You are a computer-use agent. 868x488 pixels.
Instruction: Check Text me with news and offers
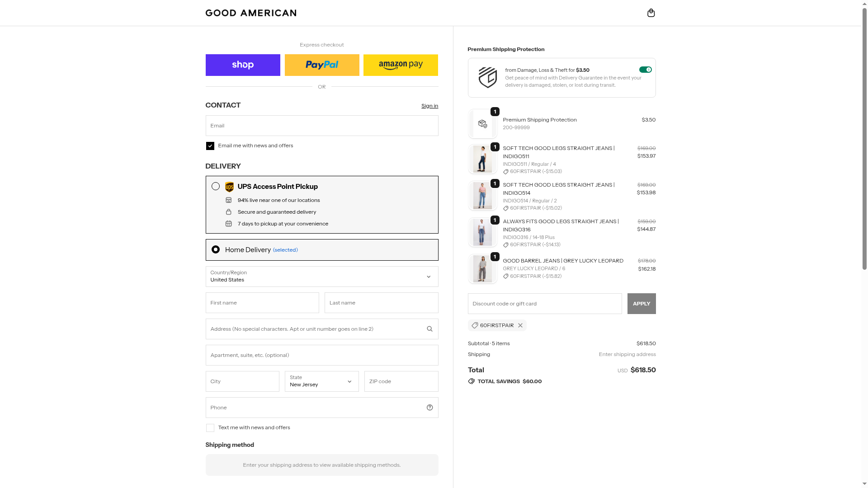click(x=210, y=428)
